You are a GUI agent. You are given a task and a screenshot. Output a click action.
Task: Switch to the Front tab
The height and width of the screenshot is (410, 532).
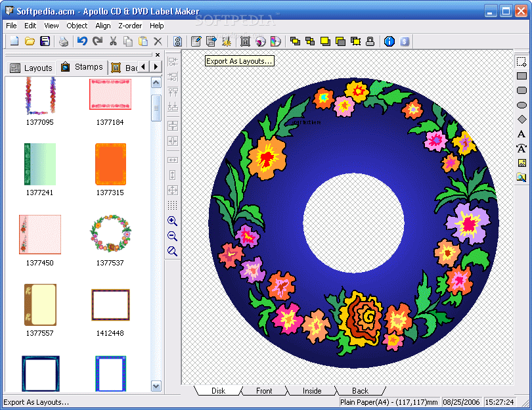264,390
